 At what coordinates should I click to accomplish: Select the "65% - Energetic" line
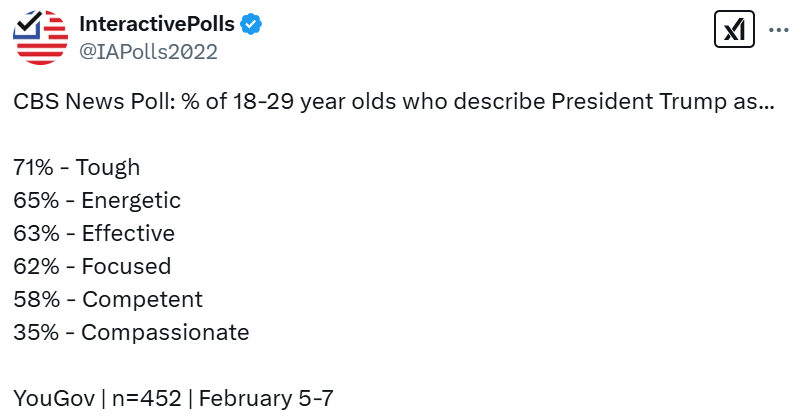(97, 201)
